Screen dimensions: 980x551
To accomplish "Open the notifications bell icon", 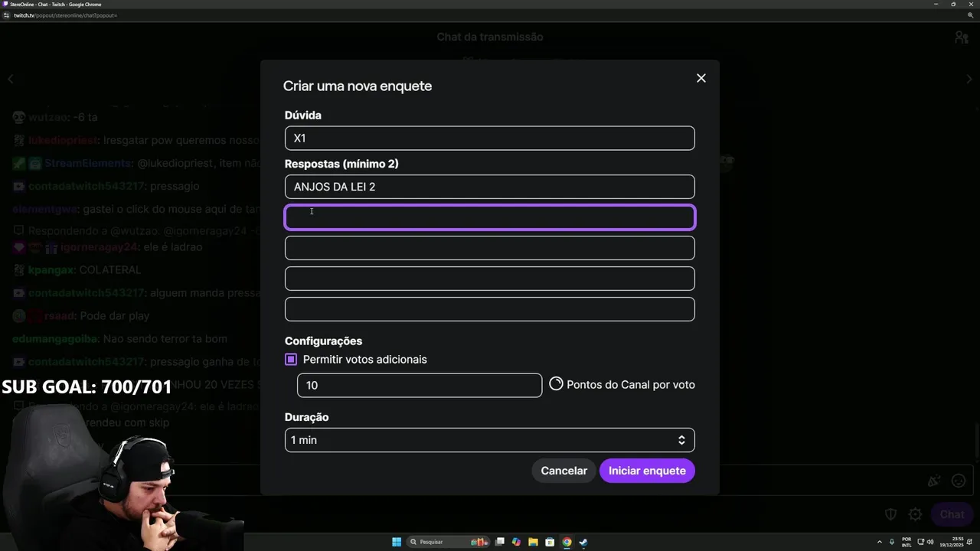I will click(969, 542).
